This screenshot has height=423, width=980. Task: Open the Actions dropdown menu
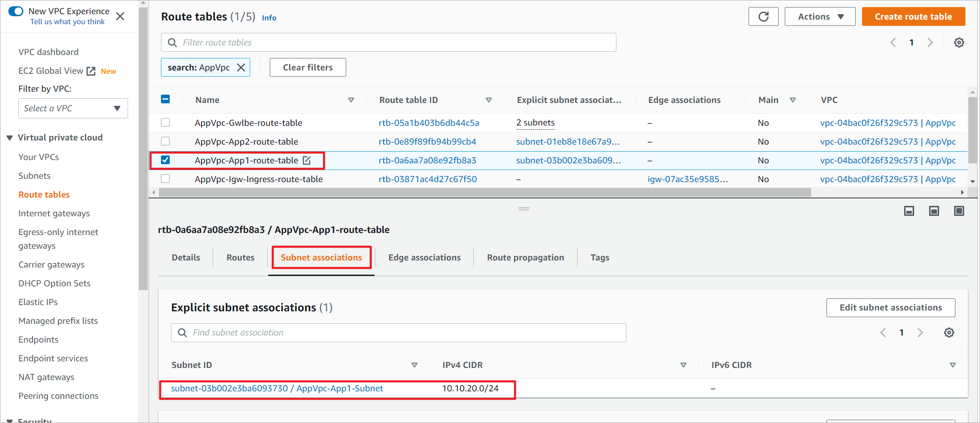click(x=820, y=17)
